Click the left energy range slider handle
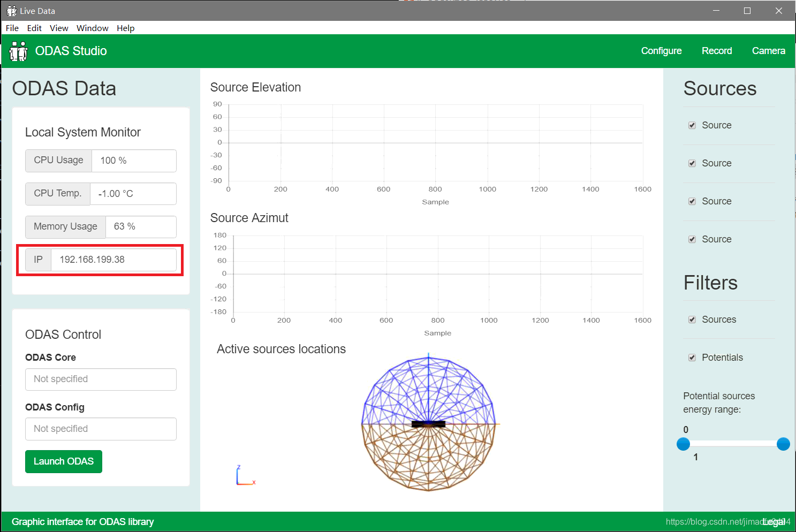The image size is (796, 532). coord(683,444)
